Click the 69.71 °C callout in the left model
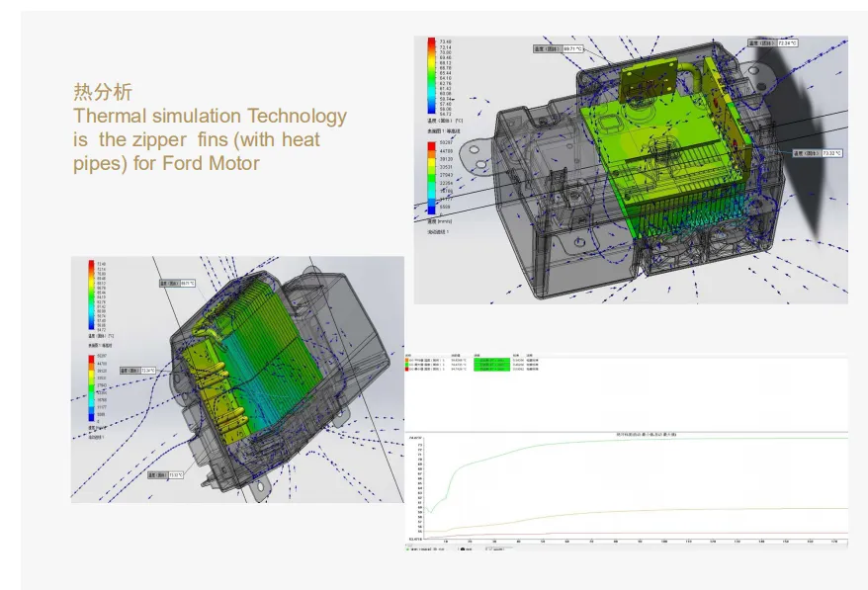 [x=178, y=283]
